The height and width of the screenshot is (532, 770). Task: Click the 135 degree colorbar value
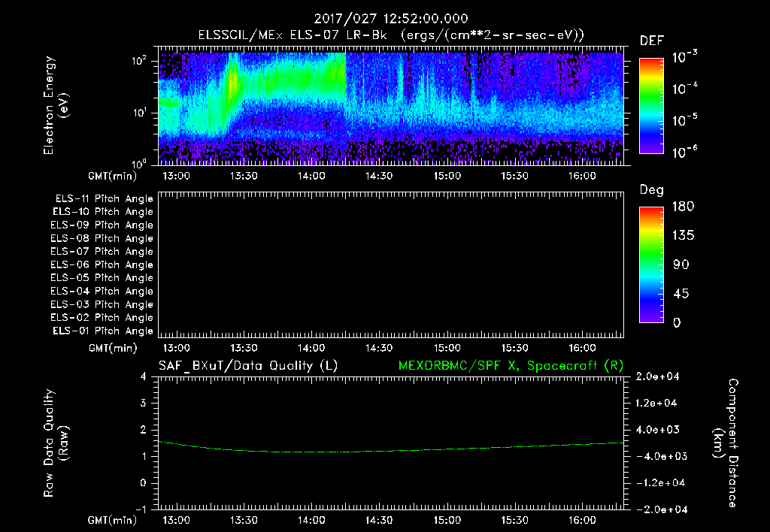click(683, 235)
